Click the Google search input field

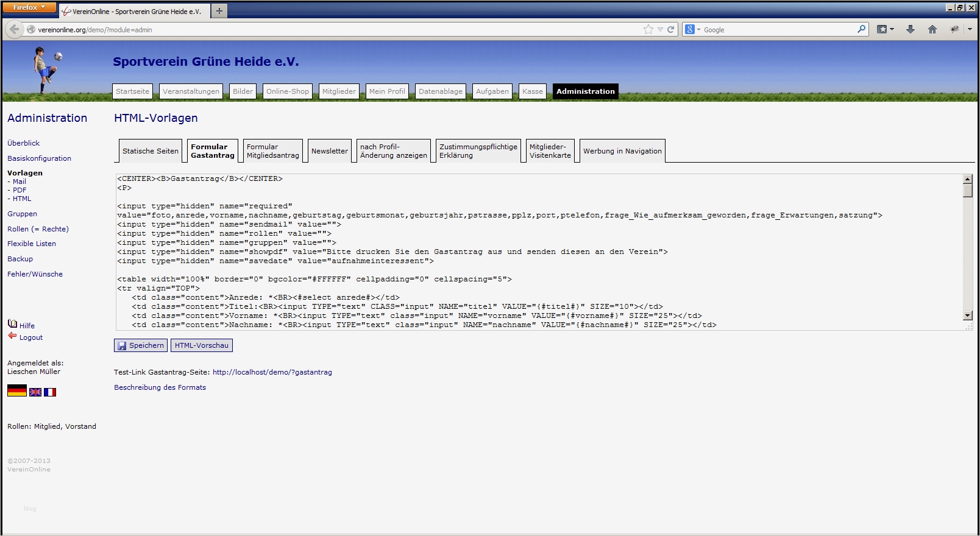pyautogui.click(x=779, y=29)
